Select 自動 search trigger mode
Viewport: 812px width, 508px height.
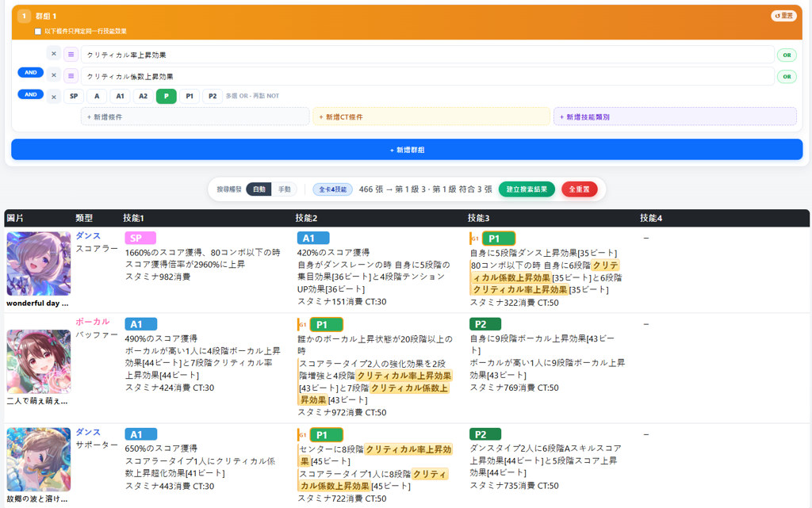click(x=259, y=189)
